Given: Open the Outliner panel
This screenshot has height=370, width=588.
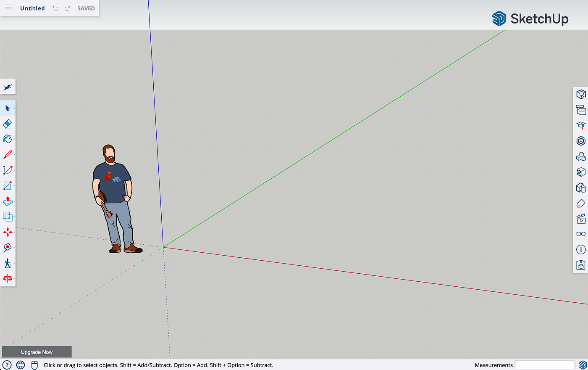Looking at the screenshot, I should (x=581, y=110).
